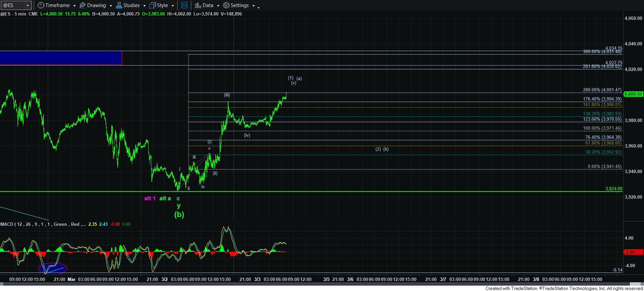The height and width of the screenshot is (291, 644).
Task: Click the bid 'B=4,000.50' value
Action: pos(103,14)
